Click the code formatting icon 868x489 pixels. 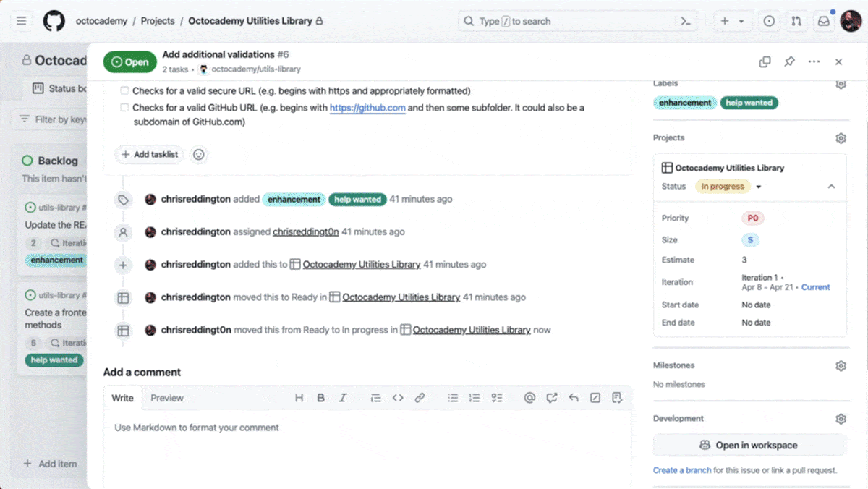pos(398,398)
